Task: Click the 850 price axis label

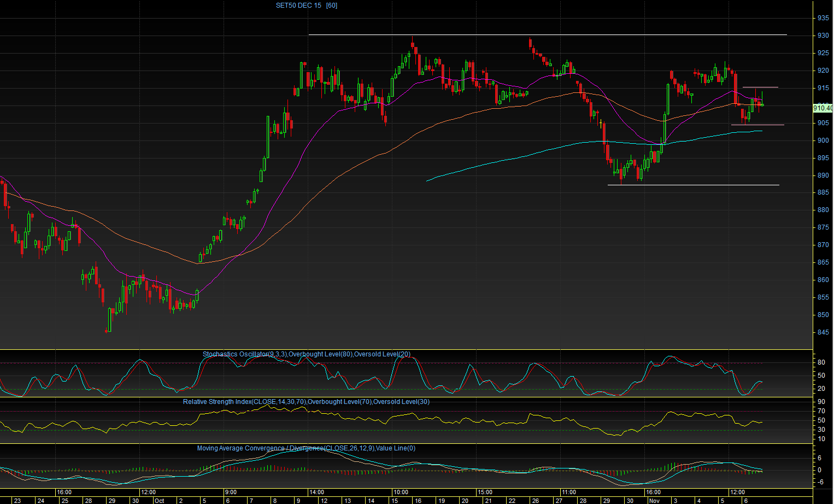Action: [x=823, y=315]
